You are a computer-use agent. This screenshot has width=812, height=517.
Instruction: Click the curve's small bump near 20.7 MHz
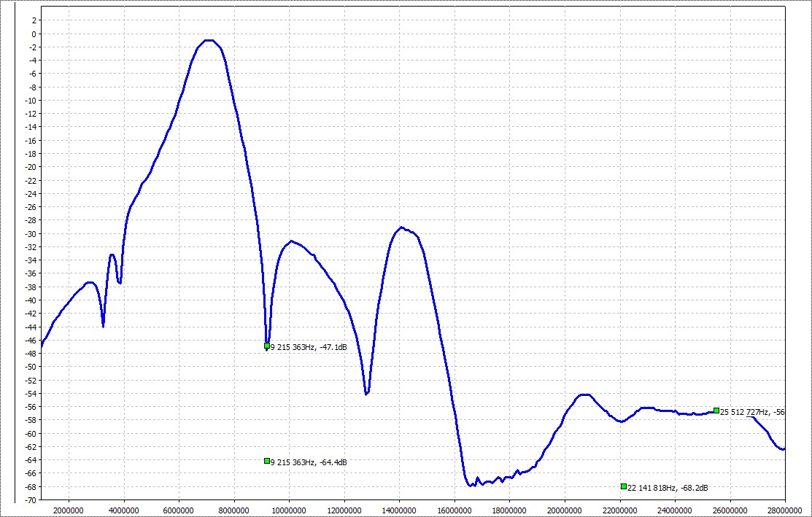585,395
